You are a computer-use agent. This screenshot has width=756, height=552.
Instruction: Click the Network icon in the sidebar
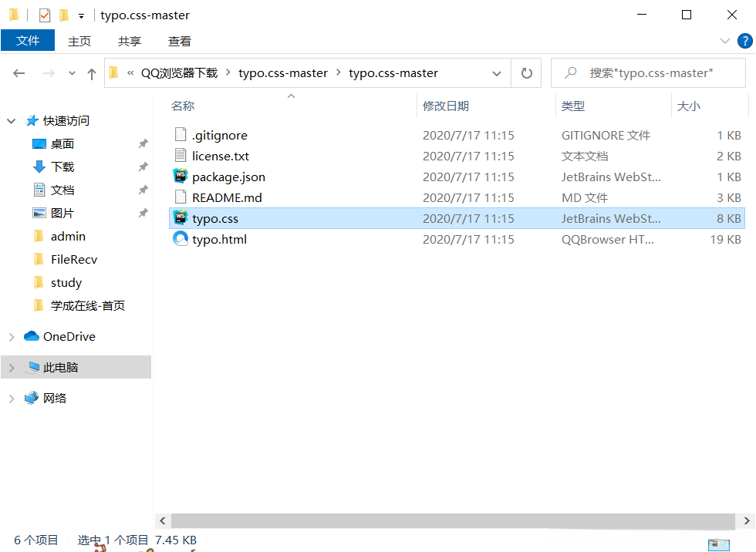coord(32,398)
